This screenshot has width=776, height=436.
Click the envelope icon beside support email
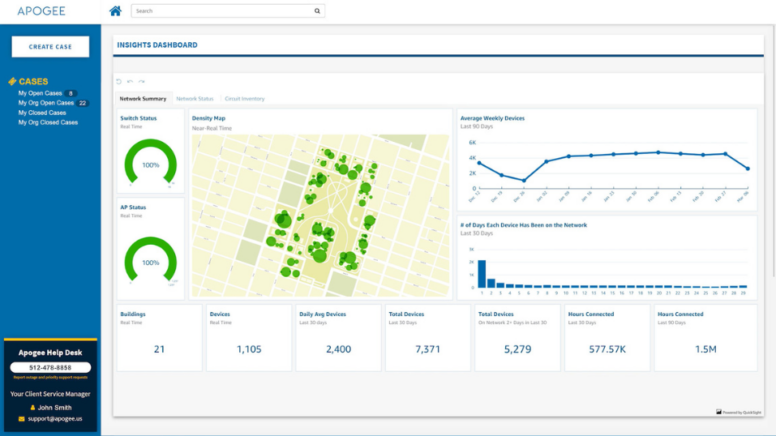point(20,418)
